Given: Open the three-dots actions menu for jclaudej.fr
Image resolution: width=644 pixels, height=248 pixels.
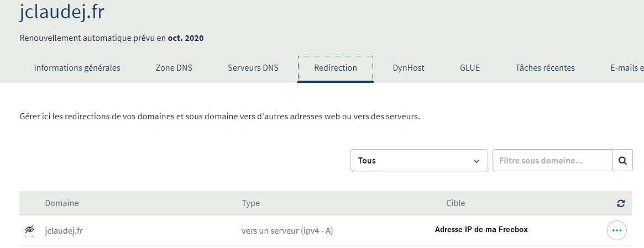Looking at the screenshot, I should pyautogui.click(x=617, y=230).
